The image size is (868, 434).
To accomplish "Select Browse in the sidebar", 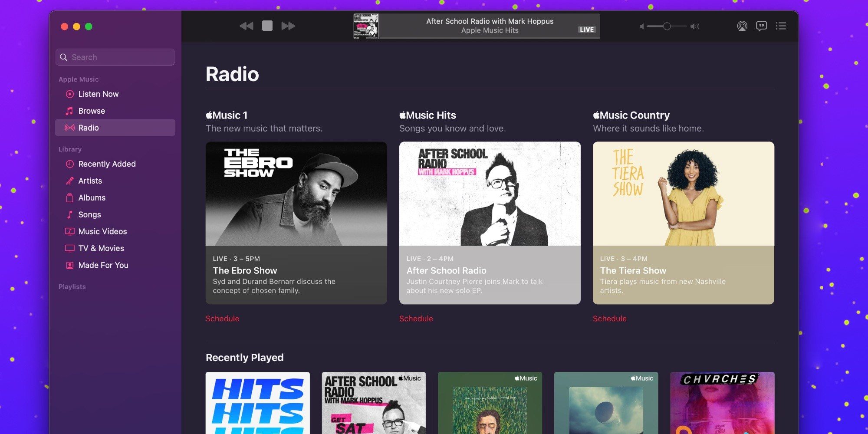I will pyautogui.click(x=91, y=111).
